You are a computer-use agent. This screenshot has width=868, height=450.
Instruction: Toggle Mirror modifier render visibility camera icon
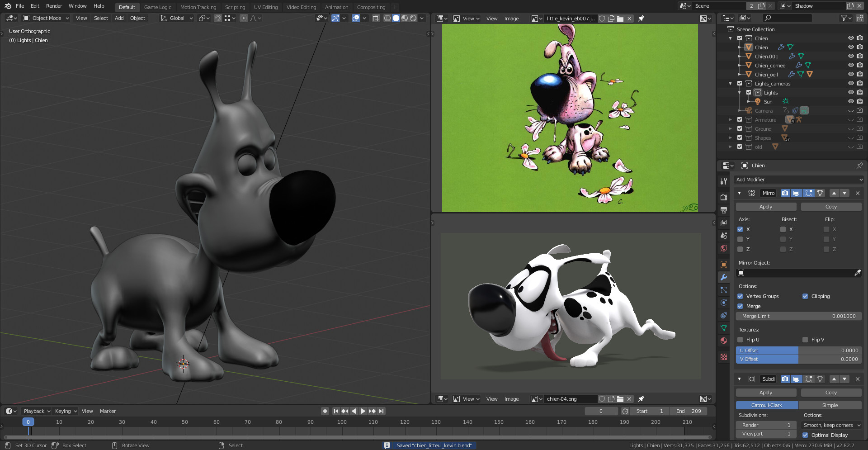coord(785,193)
